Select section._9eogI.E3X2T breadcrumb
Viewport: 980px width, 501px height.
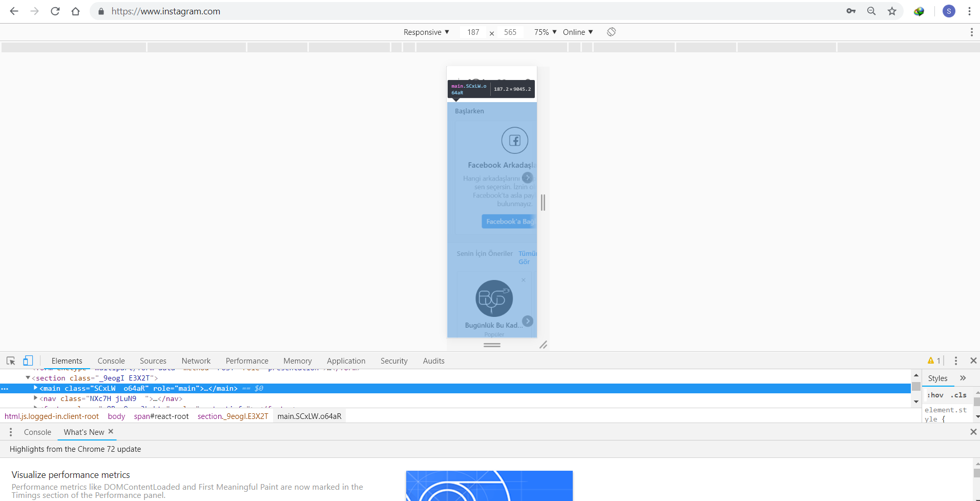pos(233,416)
